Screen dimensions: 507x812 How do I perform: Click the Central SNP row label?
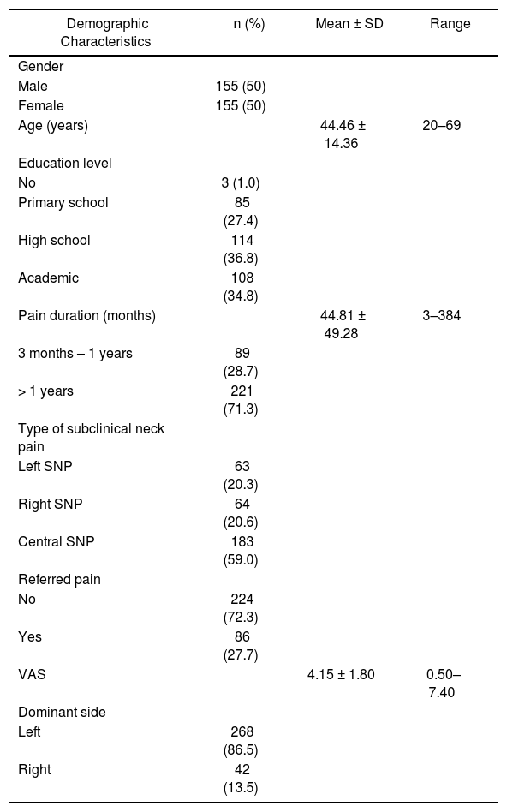[x=57, y=541]
